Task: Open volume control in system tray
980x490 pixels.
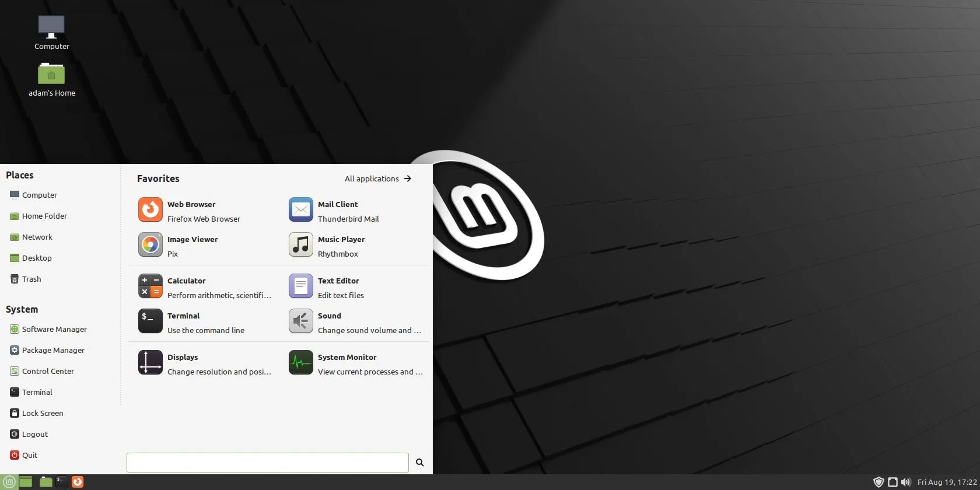Action: 906,482
